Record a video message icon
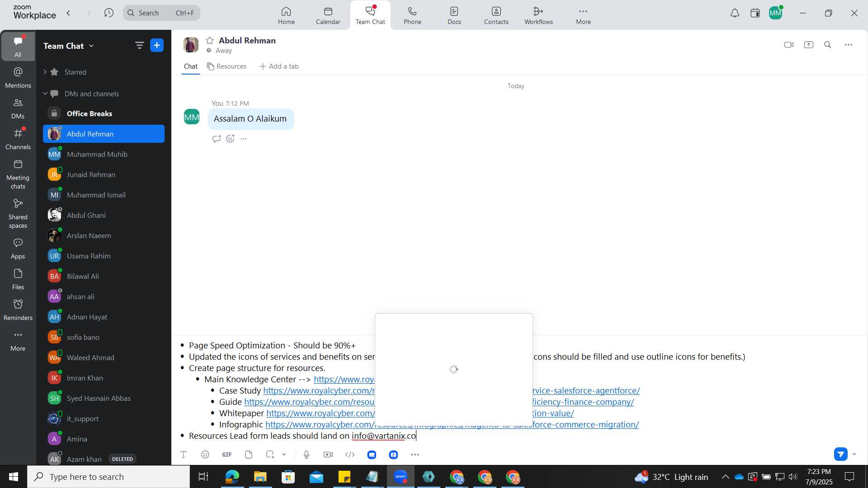868x488 pixels. pos(328,455)
